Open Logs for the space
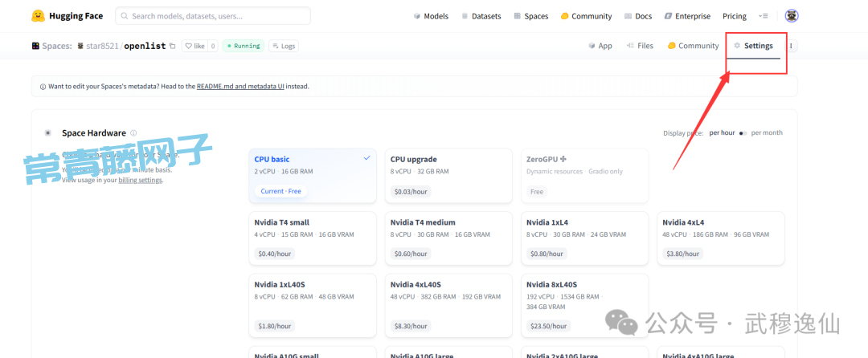The width and height of the screenshot is (868, 358). [x=283, y=46]
